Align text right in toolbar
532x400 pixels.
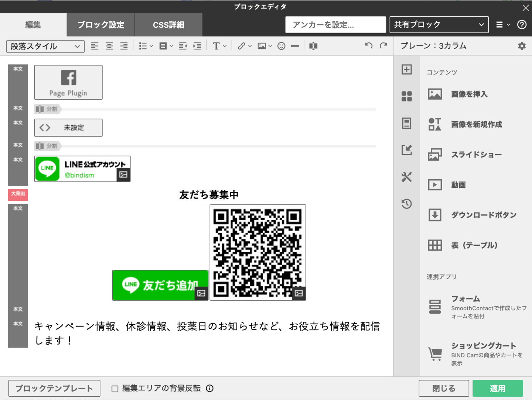point(124,46)
